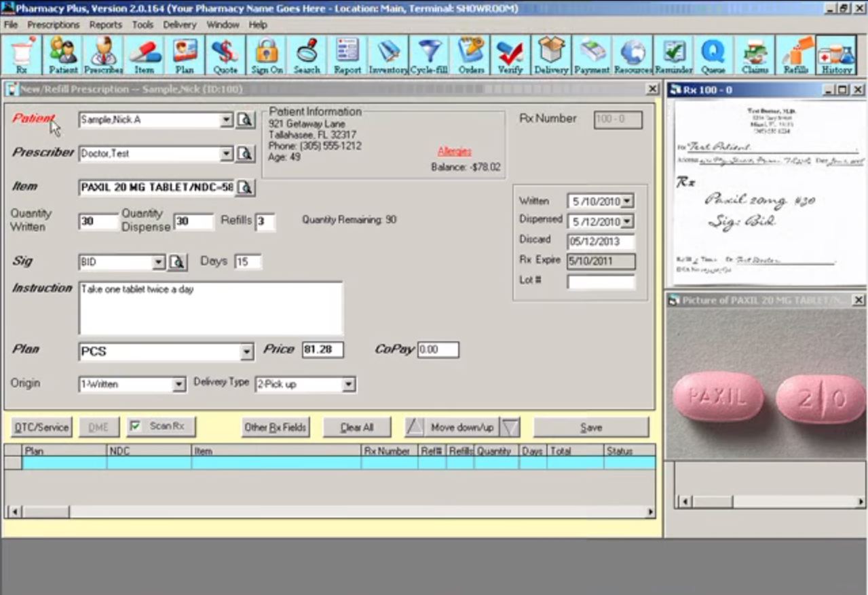Expand the Sig BID dropdown
Image resolution: width=868 pixels, height=595 pixels.
coord(159,262)
